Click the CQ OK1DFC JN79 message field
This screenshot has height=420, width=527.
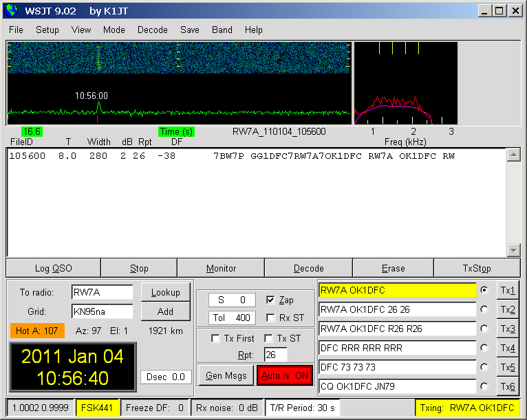click(x=397, y=386)
